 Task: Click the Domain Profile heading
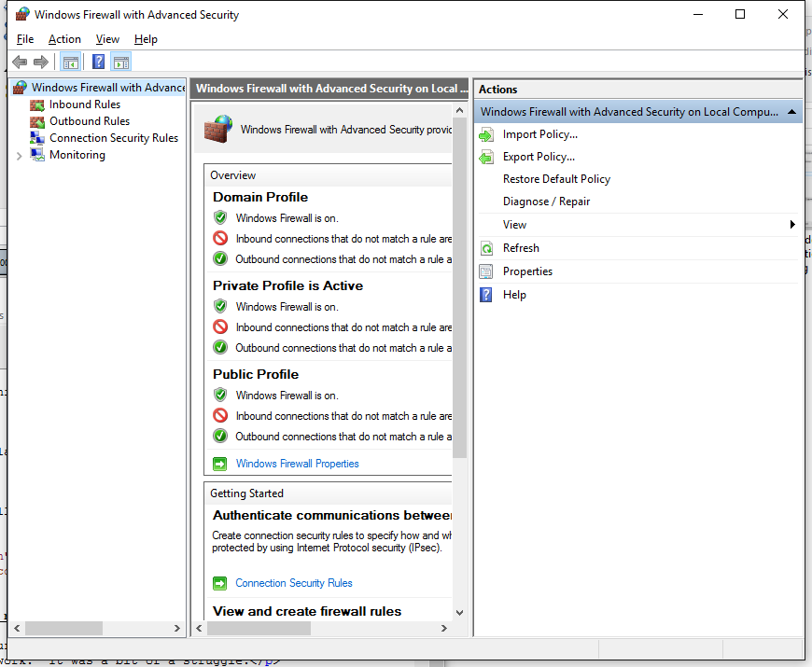(260, 197)
